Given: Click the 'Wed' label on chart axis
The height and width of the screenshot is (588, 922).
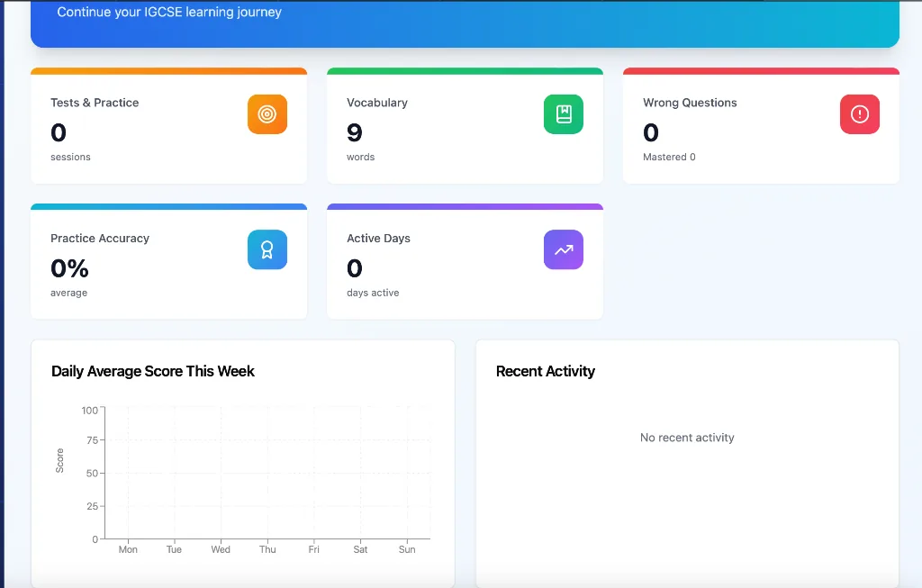Looking at the screenshot, I should pyautogui.click(x=221, y=549).
